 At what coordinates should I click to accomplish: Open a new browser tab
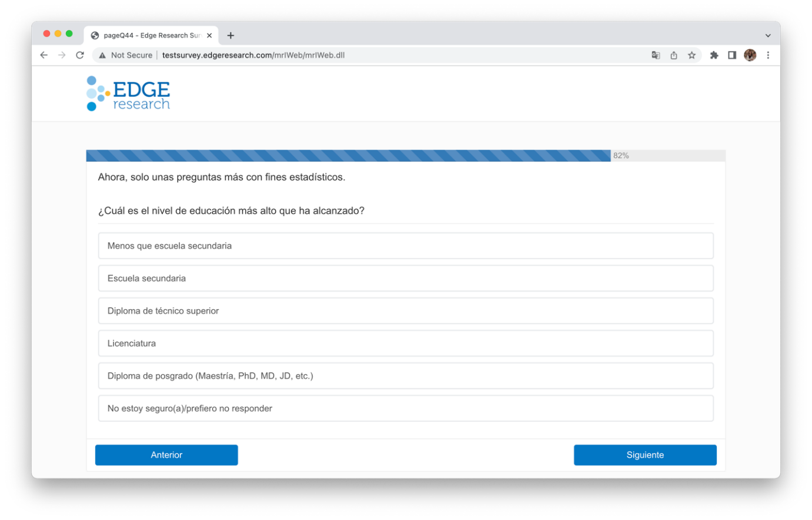coord(230,35)
